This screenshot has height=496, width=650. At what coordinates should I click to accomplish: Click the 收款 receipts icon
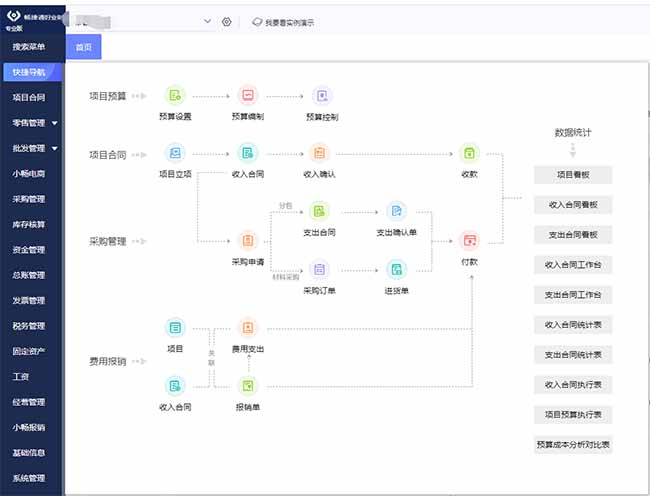tap(470, 154)
